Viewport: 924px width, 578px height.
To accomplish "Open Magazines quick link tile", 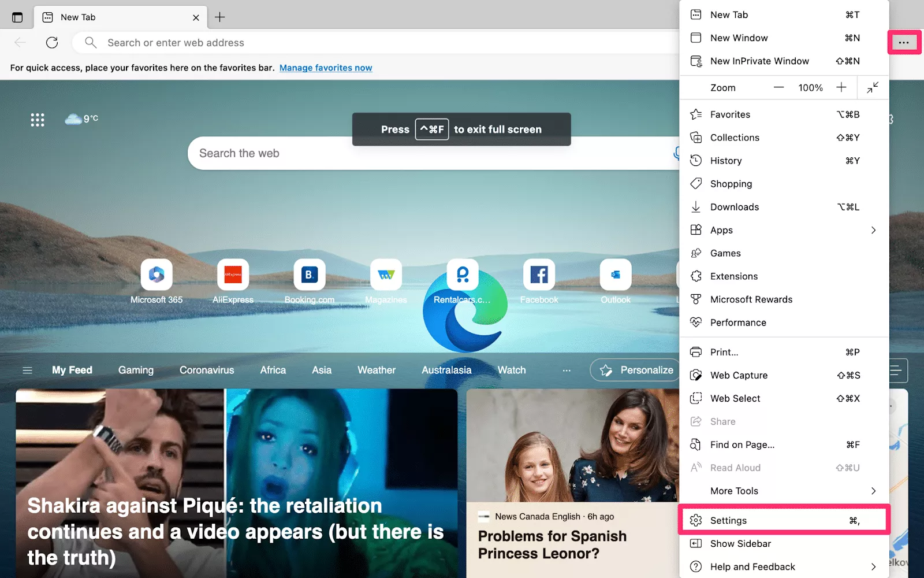I will tap(386, 281).
